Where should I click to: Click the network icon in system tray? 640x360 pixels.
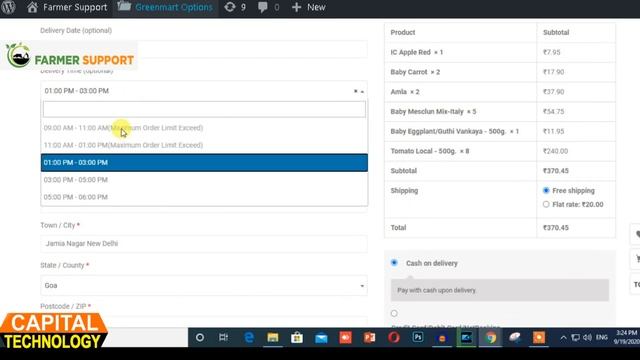[575, 338]
